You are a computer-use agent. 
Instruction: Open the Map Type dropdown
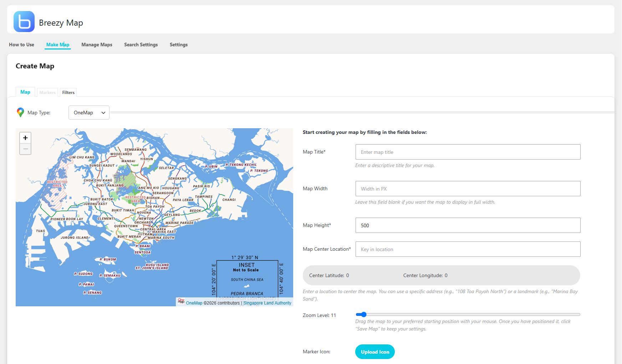89,113
